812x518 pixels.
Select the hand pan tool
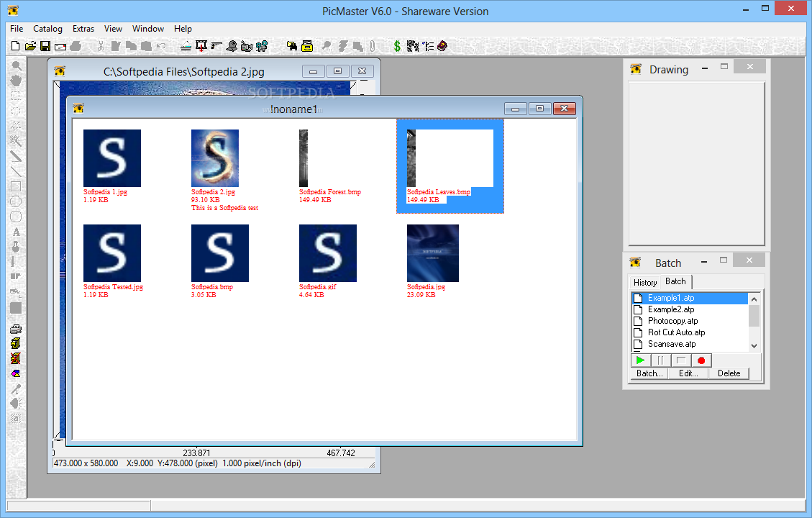16,81
